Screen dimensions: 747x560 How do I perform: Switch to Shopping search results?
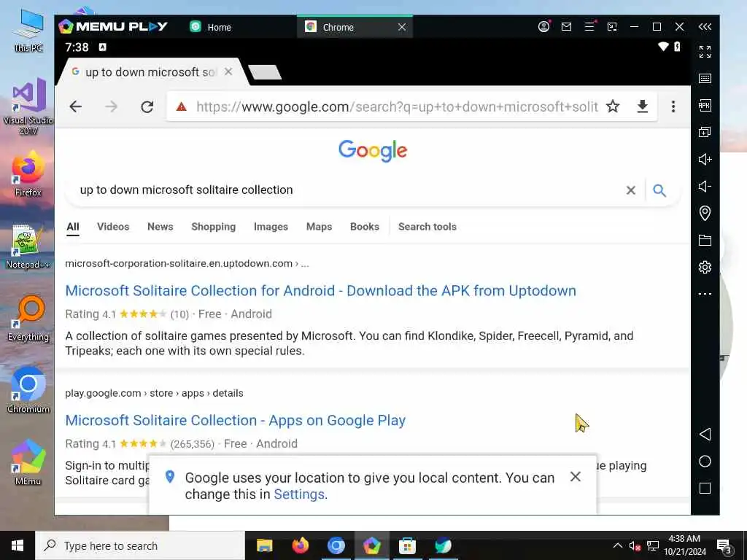pos(214,227)
